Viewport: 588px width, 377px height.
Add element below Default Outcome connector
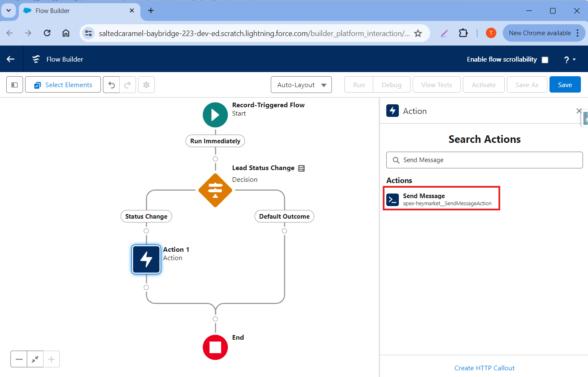[284, 231]
